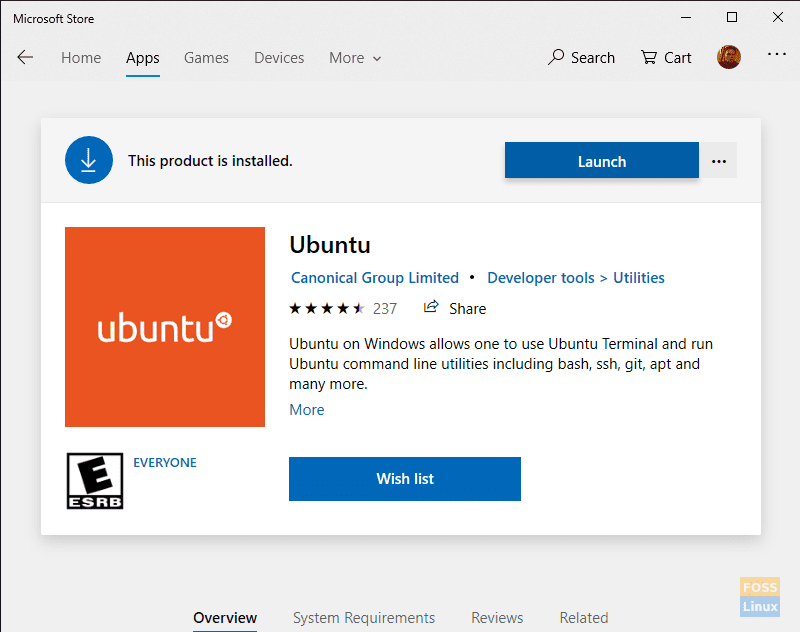Open the Utilities subcategory link

click(639, 277)
